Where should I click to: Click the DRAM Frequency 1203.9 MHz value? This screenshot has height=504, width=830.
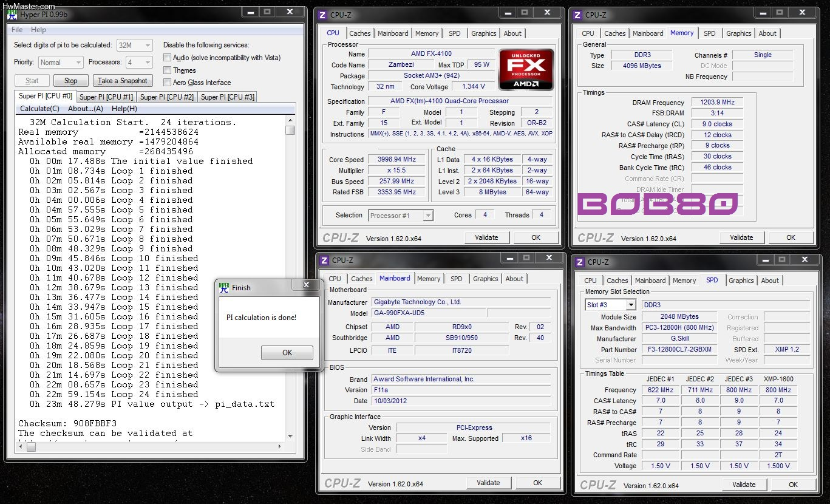tap(717, 103)
